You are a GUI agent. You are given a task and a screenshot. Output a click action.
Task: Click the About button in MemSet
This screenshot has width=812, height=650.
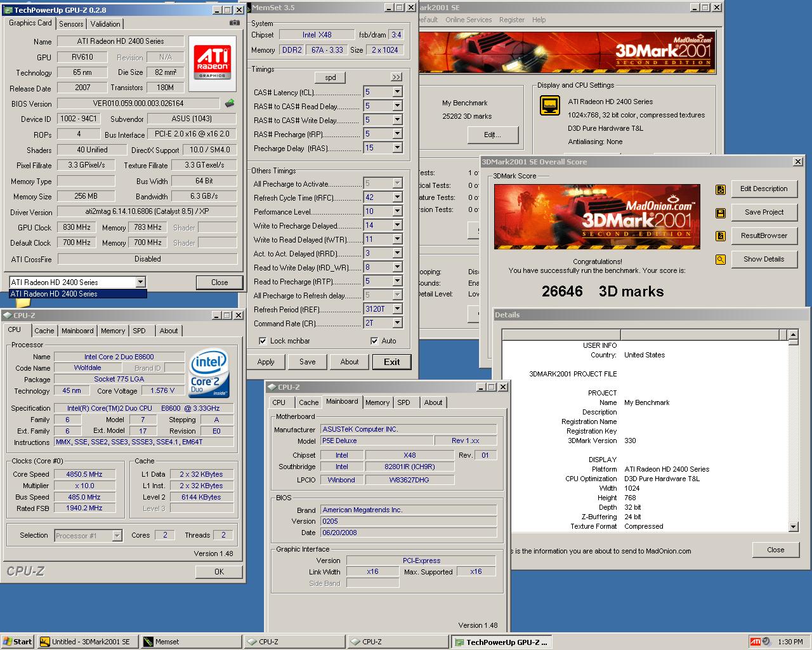pos(350,362)
